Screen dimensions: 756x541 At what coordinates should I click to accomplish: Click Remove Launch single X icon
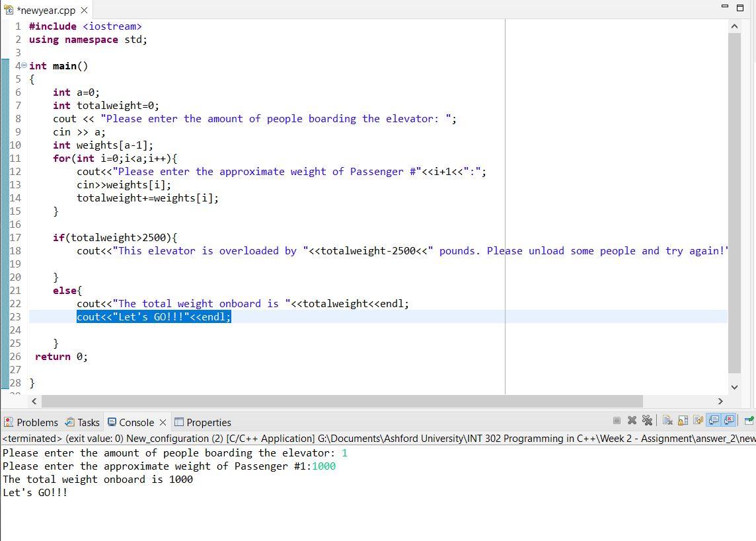click(x=632, y=421)
